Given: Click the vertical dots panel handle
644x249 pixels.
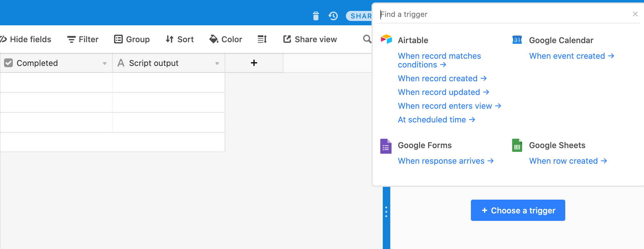Looking at the screenshot, I should pos(386,212).
